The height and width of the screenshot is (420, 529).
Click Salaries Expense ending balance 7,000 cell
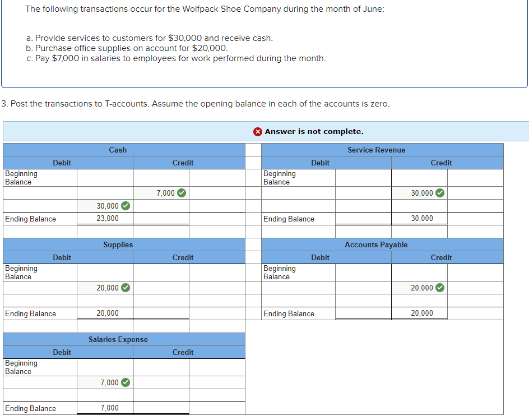point(105,408)
